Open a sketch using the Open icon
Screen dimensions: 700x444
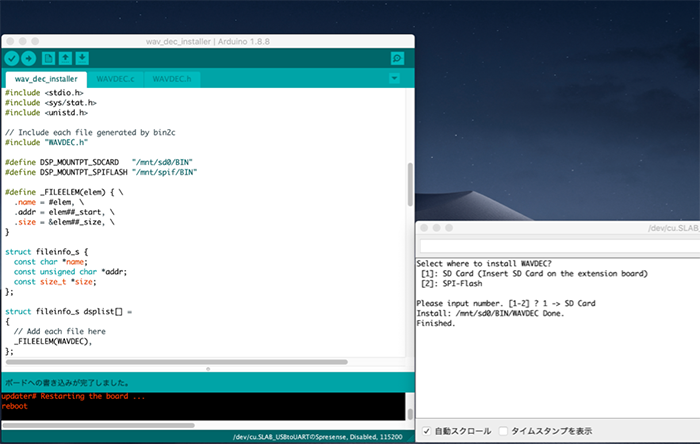click(66, 59)
